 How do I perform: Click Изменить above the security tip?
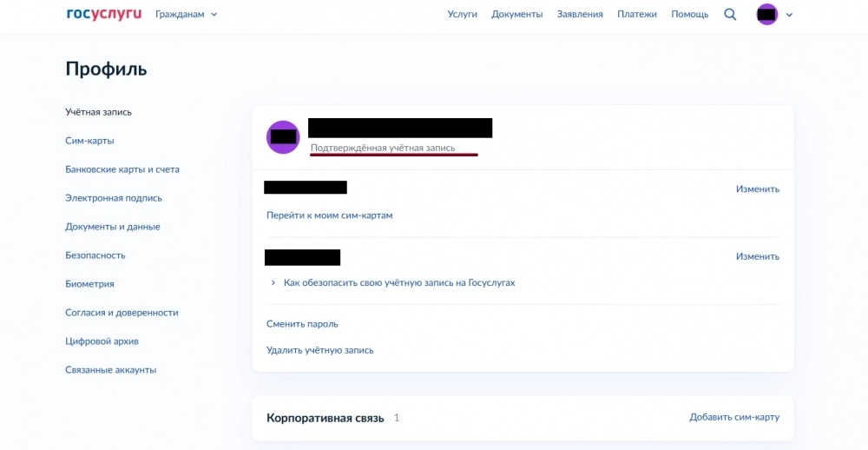757,256
